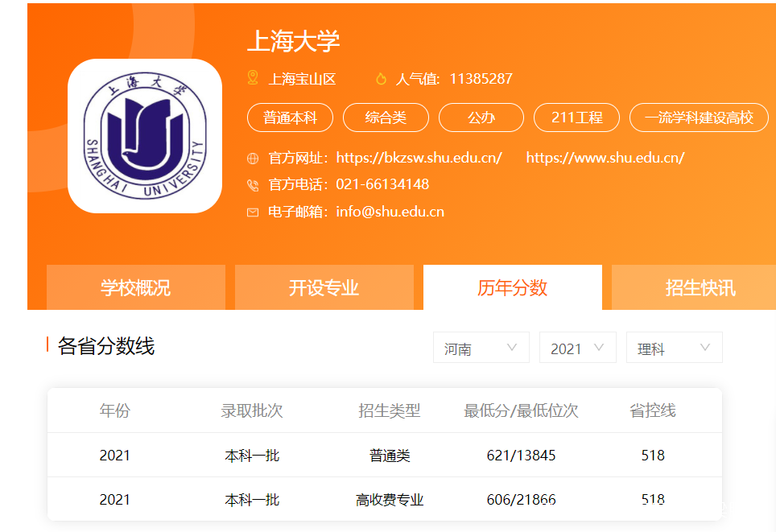The width and height of the screenshot is (776, 532).
Task: Switch to the 招生快讯 tab
Action: click(694, 287)
